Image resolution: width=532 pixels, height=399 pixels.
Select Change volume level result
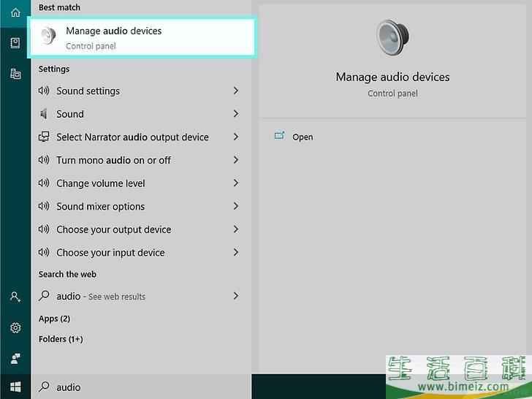coord(100,183)
